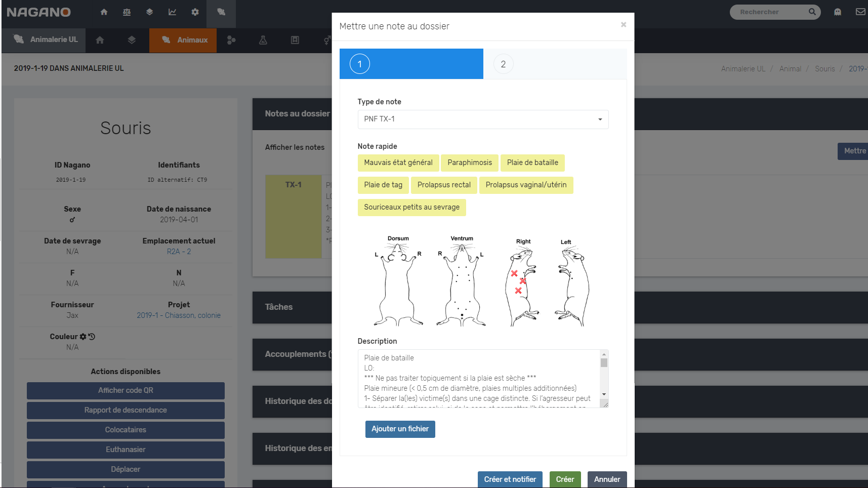
Task: Click the Description scrollbar up arrow
Action: coord(604,354)
